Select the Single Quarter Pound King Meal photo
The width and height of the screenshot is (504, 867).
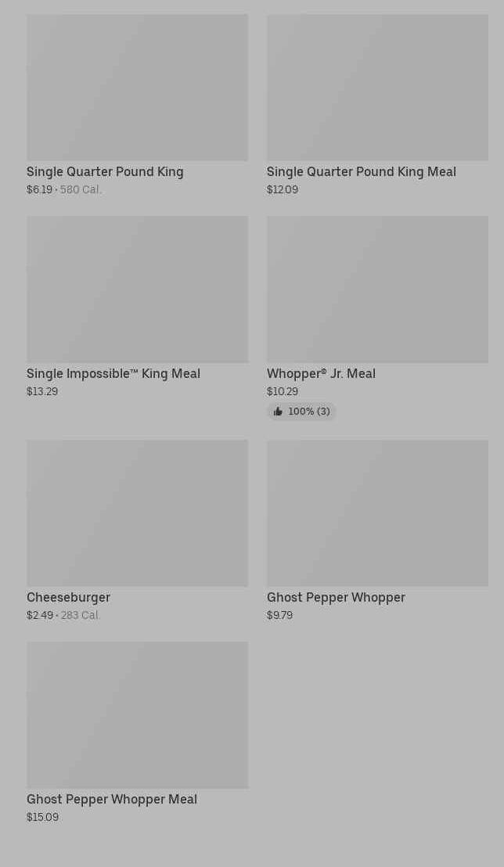click(377, 88)
